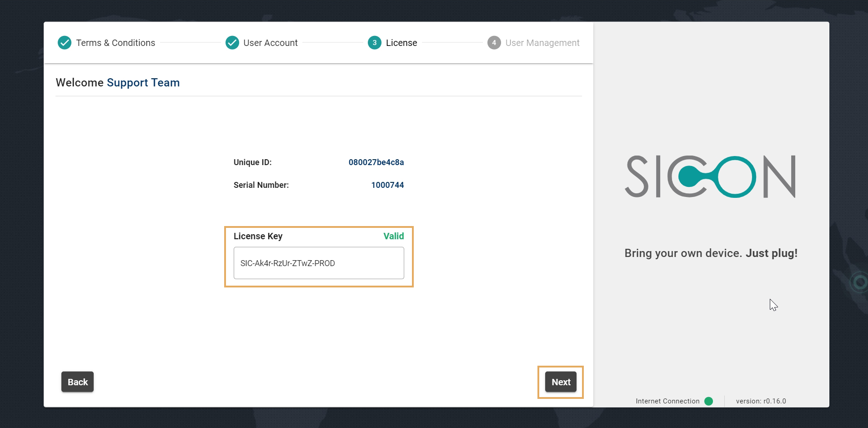The image size is (868, 428).
Task: Focus the License Key input field
Action: point(318,263)
